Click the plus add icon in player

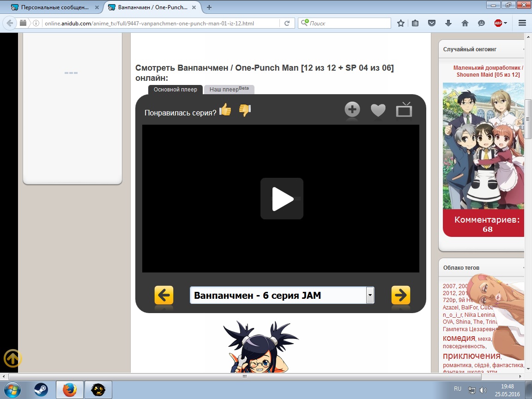352,109
